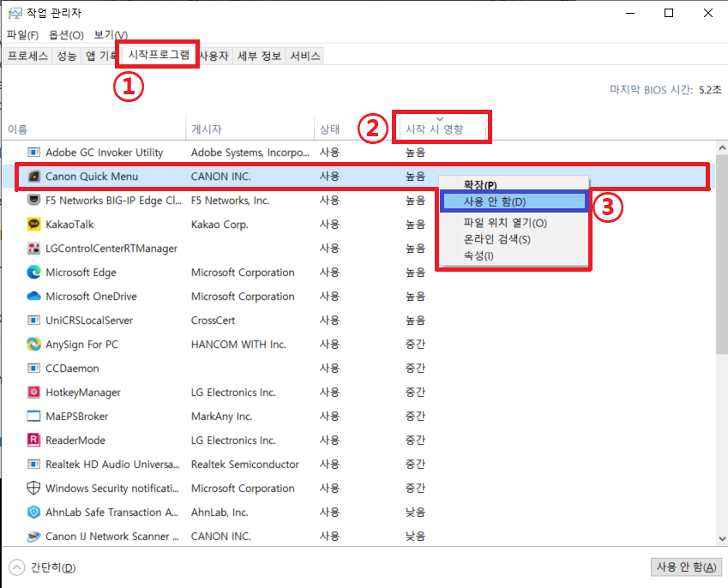Screen dimensions: 728x588
Task: Select the ReaderMode row name
Action: 75,441
